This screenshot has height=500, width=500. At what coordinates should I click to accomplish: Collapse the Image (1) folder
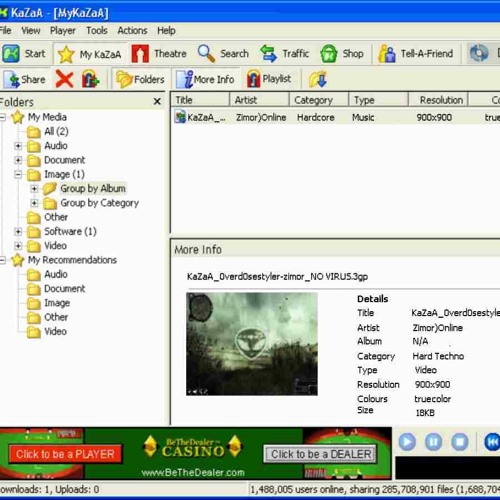(x=18, y=174)
